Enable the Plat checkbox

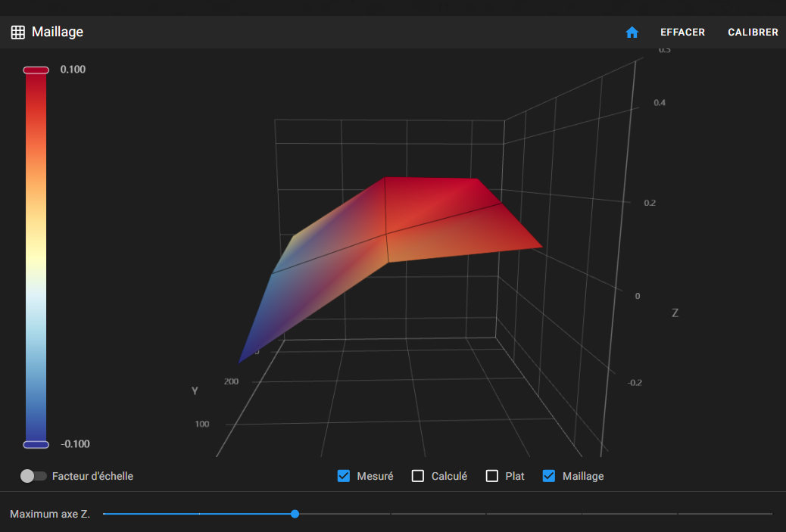[491, 476]
